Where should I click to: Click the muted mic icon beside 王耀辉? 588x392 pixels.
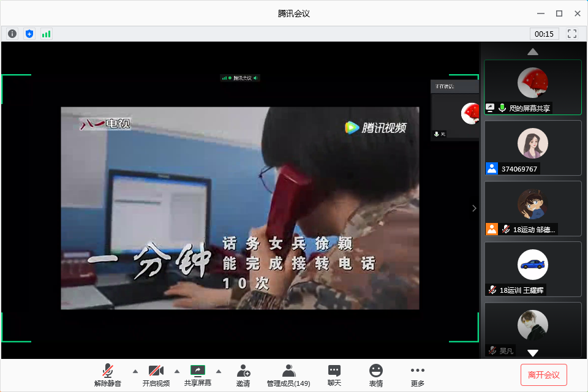point(492,290)
